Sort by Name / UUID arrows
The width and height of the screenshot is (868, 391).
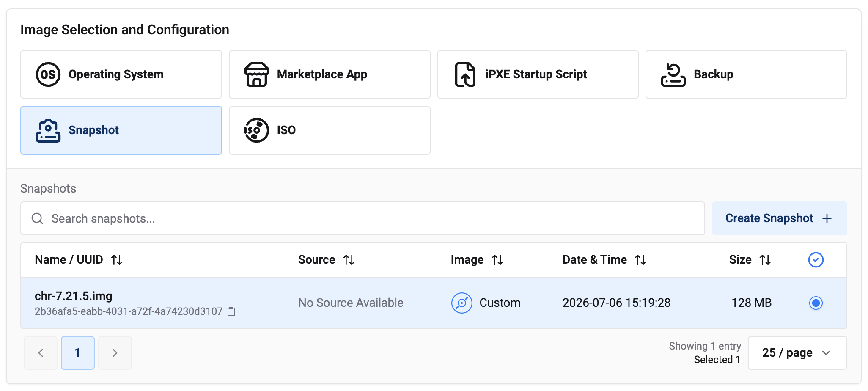(117, 260)
